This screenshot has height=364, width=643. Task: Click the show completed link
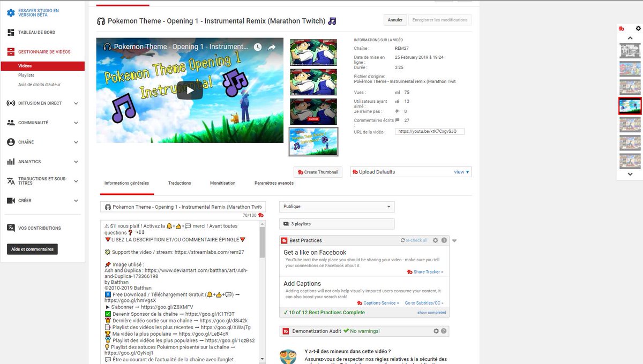432,313
